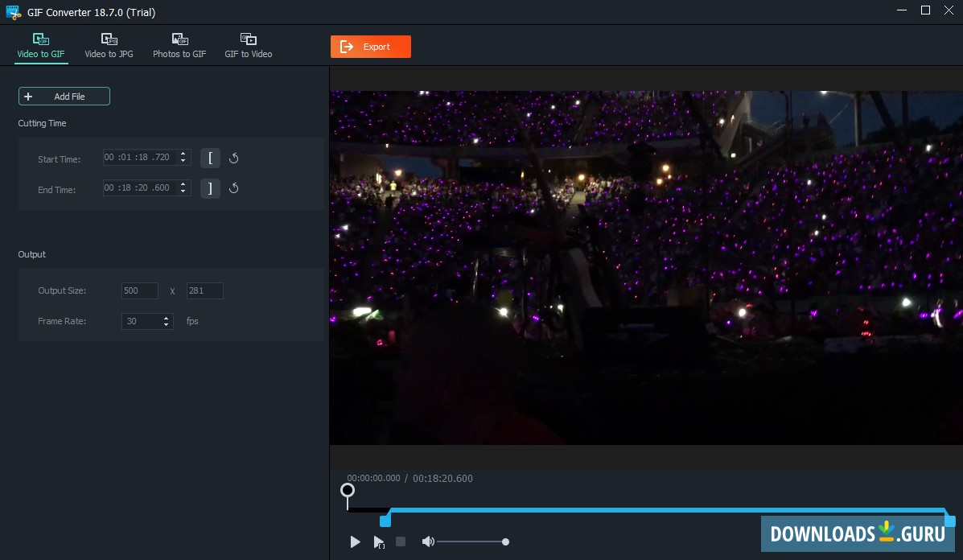
Task: Export the converted GIF
Action: pos(370,46)
